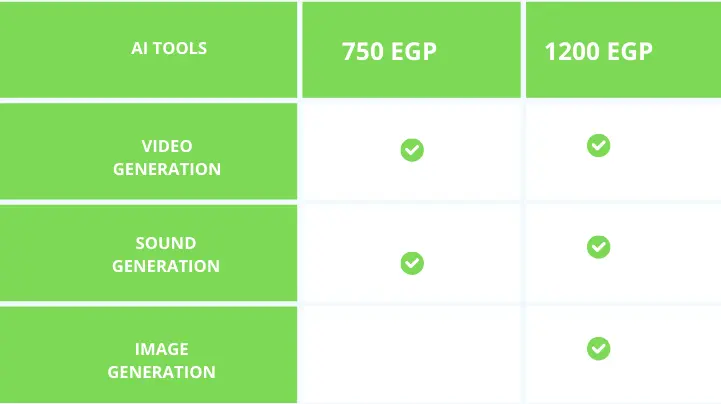Click the 1200 EGP image generation checkmark

pos(598,348)
